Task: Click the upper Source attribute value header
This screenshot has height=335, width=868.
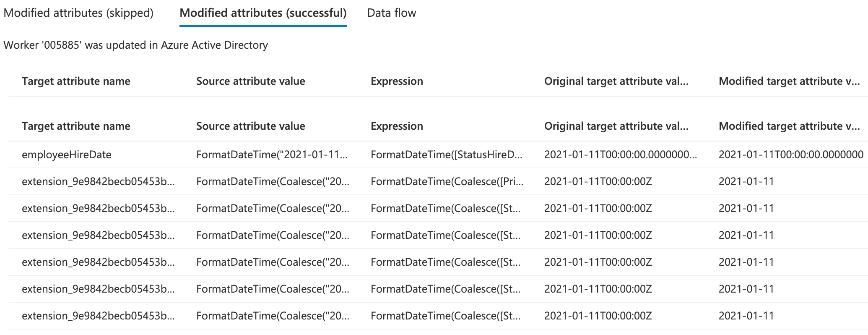Action: pos(250,81)
